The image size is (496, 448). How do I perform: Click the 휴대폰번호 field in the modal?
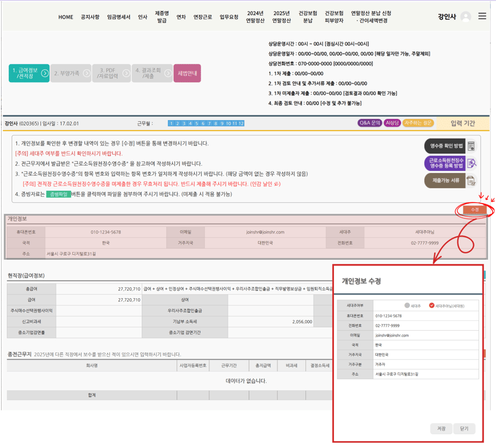[x=426, y=316]
